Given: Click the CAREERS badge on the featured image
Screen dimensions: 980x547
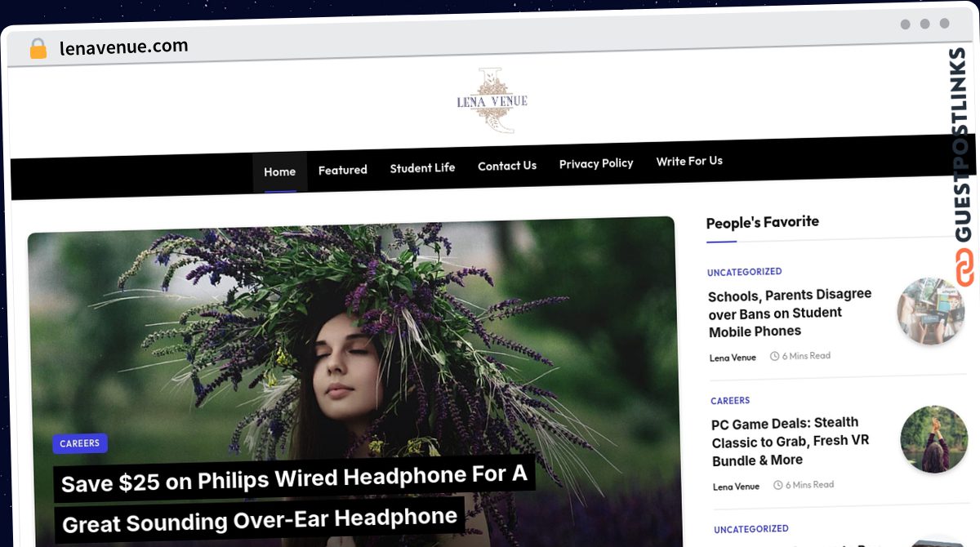Looking at the screenshot, I should [80, 443].
